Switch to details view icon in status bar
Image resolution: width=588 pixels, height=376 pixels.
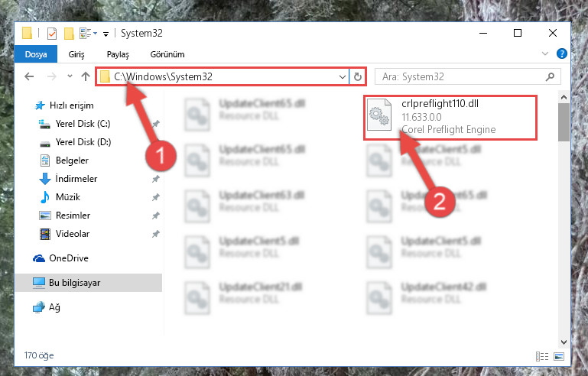coord(542,356)
